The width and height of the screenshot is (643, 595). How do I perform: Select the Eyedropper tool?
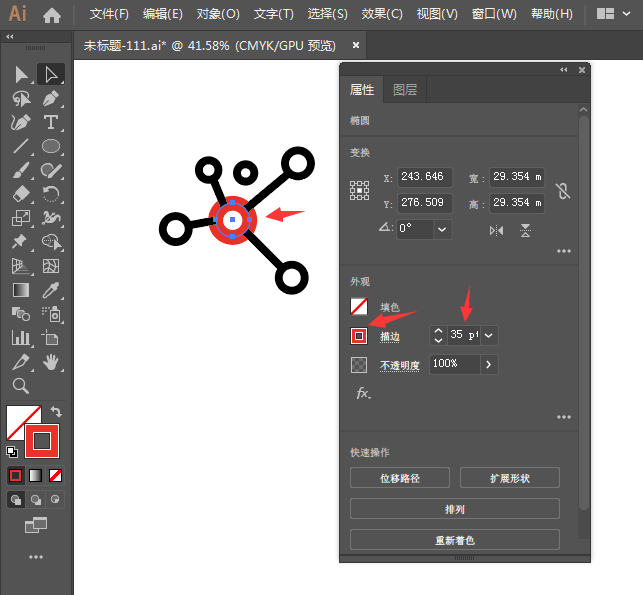(51, 290)
